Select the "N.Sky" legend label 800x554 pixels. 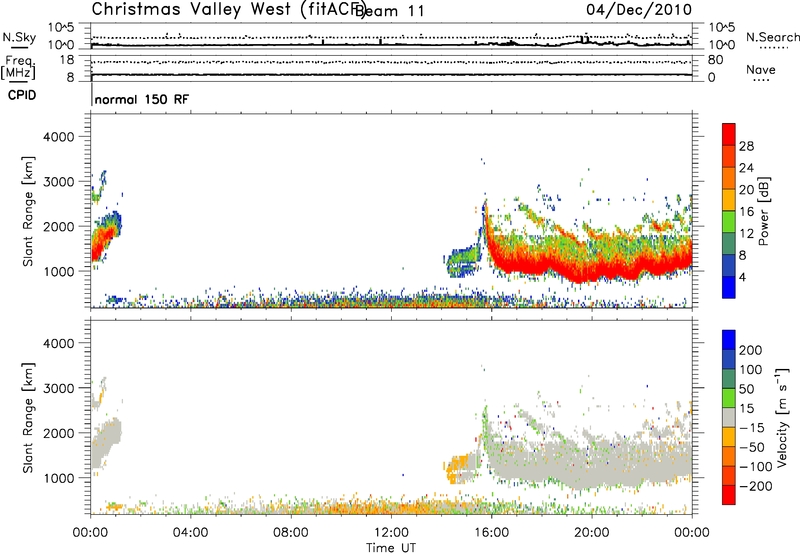[19, 37]
